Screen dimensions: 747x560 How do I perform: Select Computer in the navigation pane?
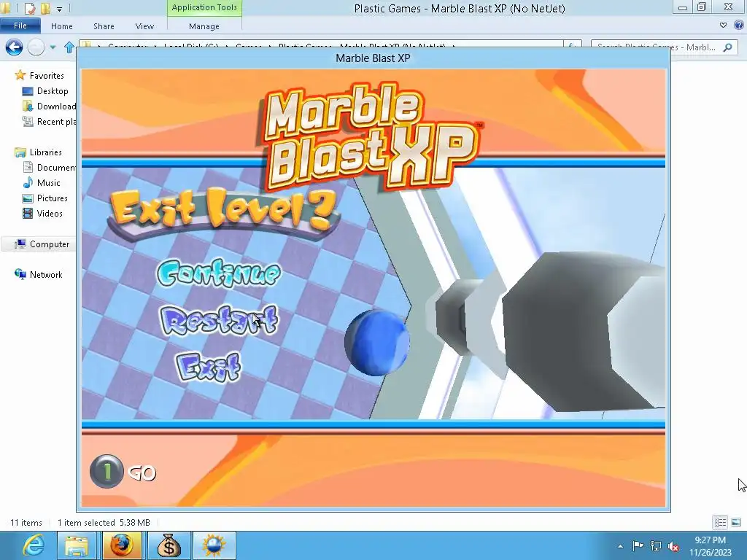(50, 244)
